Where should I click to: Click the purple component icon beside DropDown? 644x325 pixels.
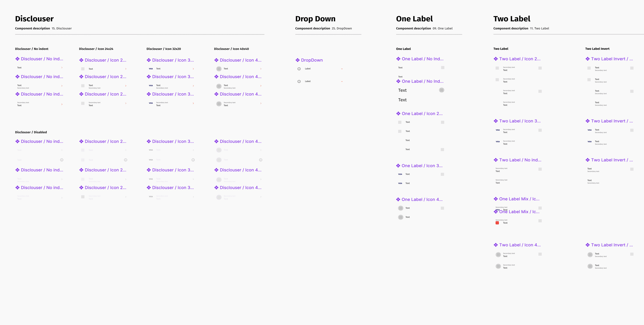(x=297, y=60)
